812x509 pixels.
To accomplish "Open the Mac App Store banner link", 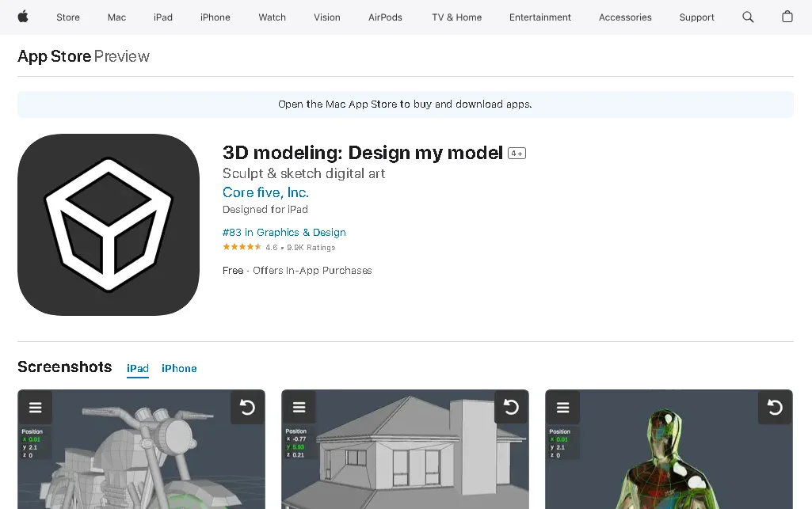I will (405, 104).
